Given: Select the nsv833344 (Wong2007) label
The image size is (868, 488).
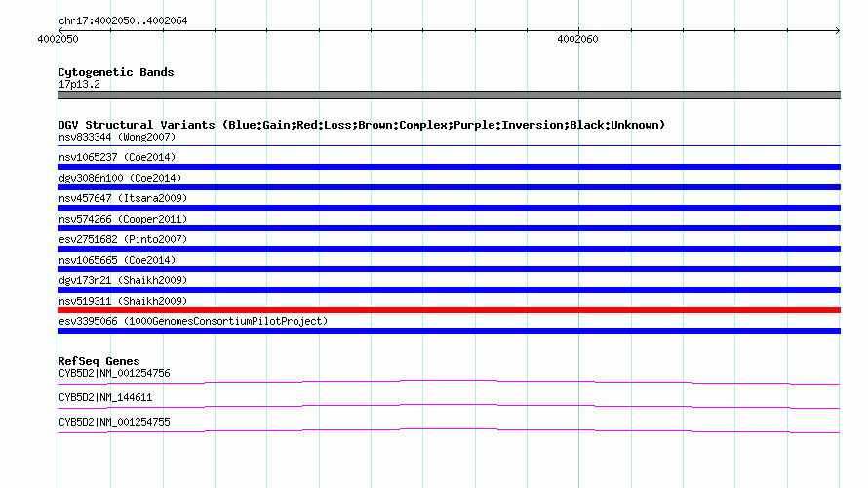Looking at the screenshot, I should 117,137.
